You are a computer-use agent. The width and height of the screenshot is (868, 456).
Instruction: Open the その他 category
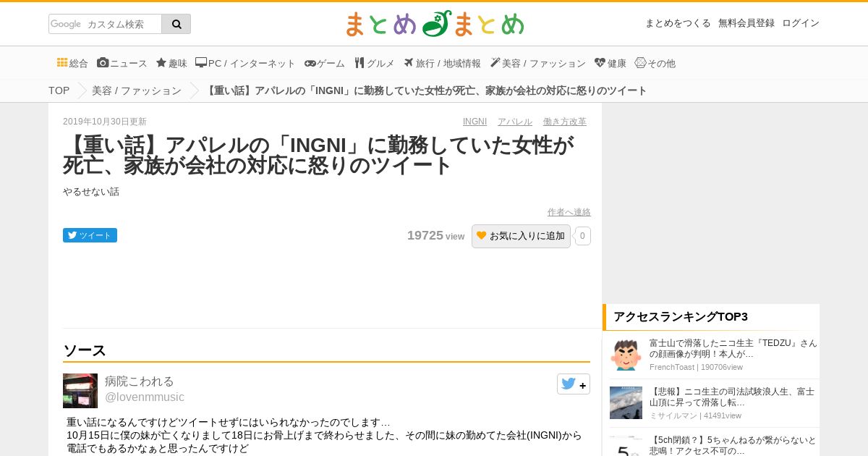tap(655, 63)
